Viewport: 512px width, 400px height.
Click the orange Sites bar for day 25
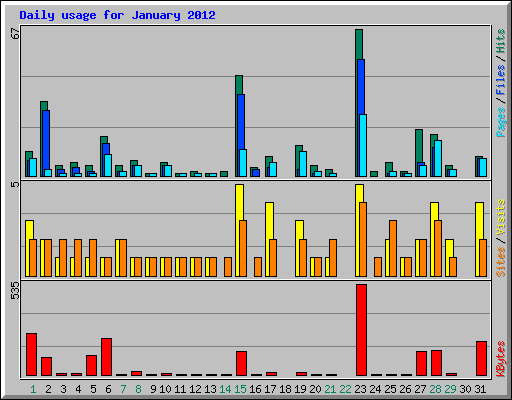pyautogui.click(x=393, y=248)
